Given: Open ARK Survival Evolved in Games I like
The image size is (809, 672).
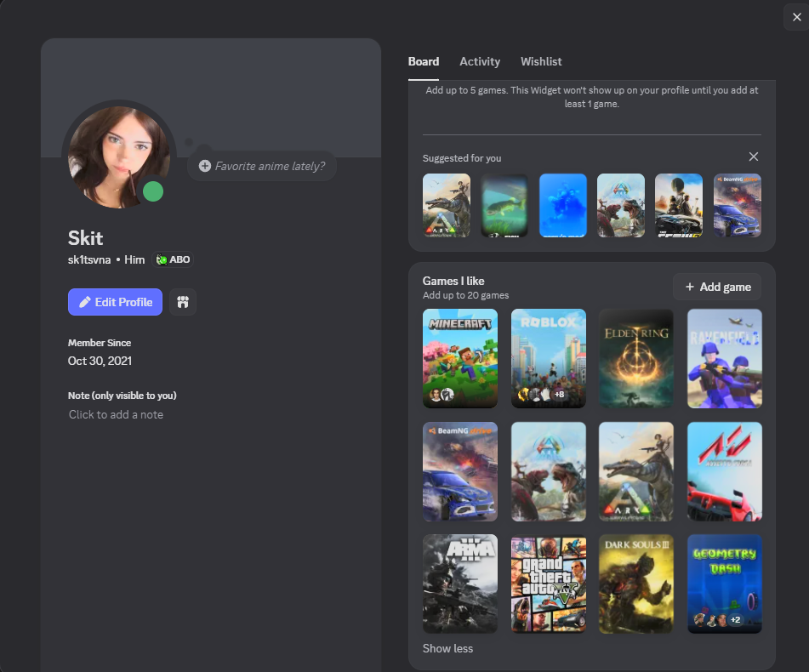Looking at the screenshot, I should (636, 471).
